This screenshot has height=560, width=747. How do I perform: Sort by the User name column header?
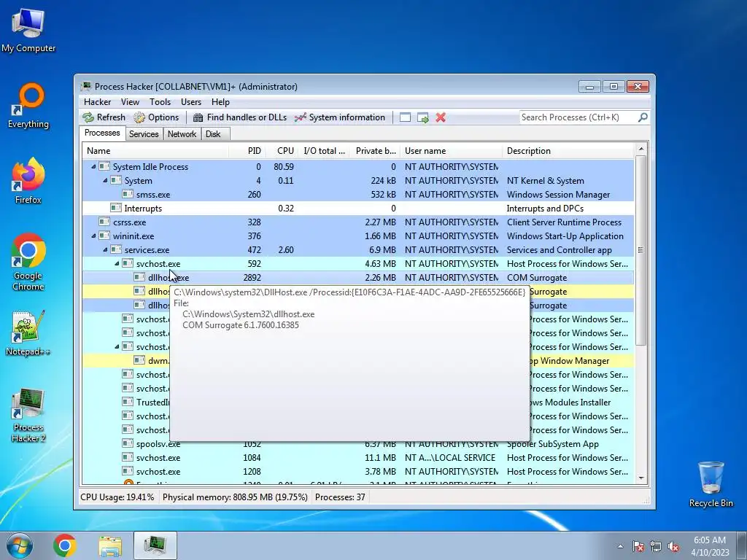[451, 151]
